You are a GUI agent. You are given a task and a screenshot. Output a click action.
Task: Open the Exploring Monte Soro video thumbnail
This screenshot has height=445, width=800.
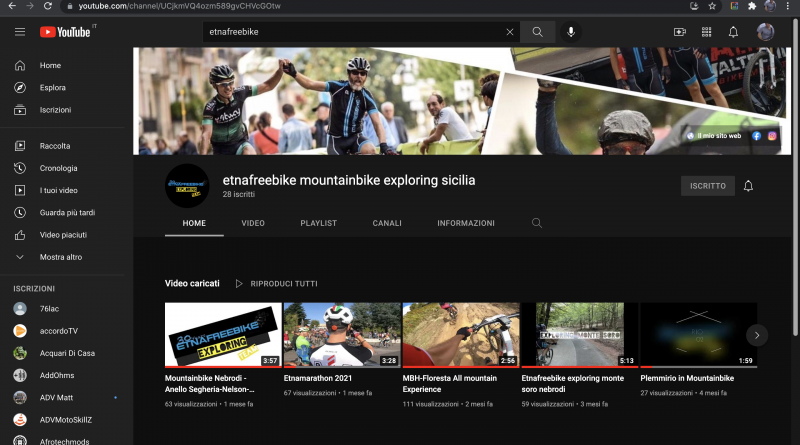click(x=580, y=335)
